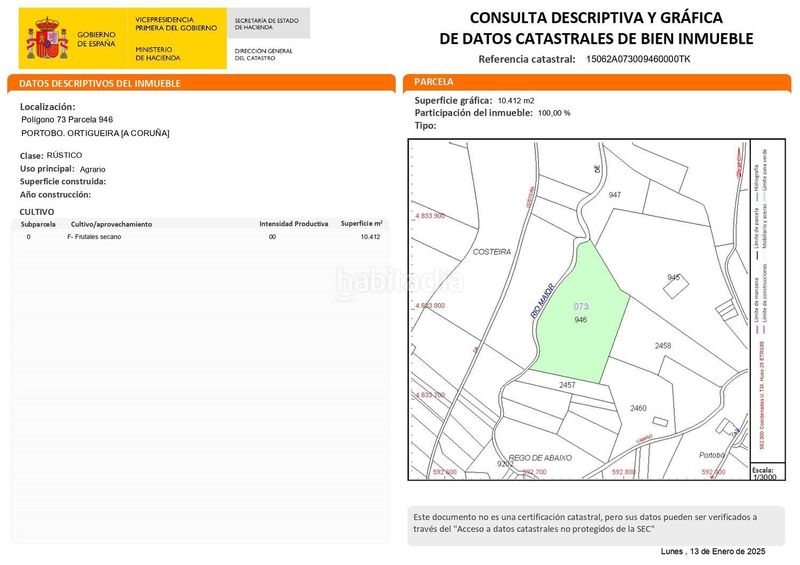Click the 'Escala: 1/3000' scale box
Screen dimensions: 800x565
[x=767, y=473]
